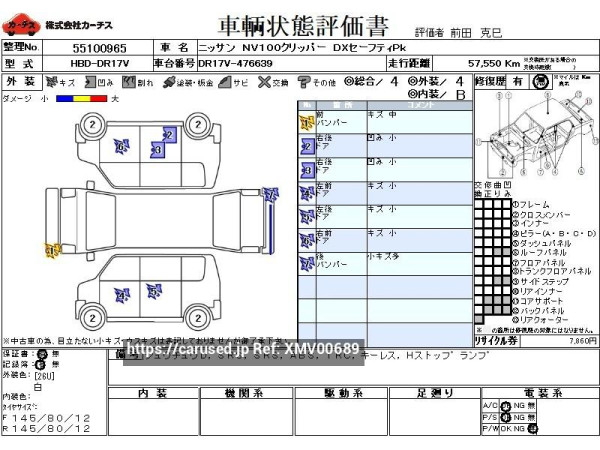Select damage marker 4 on lower side view
The width and height of the screenshot is (600, 450).
(122, 294)
